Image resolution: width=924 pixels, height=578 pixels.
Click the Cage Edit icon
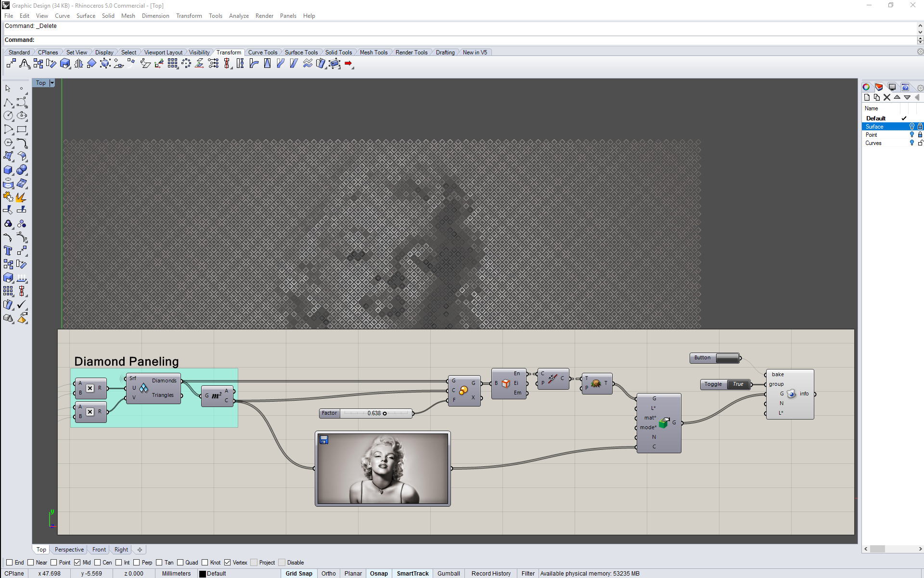click(334, 64)
